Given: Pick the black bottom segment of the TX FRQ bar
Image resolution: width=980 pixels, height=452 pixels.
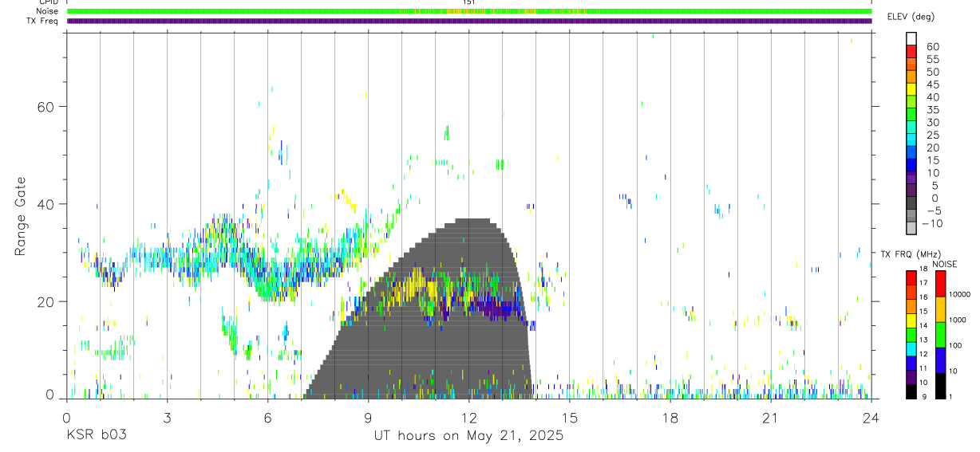Looking at the screenshot, I should point(911,391).
